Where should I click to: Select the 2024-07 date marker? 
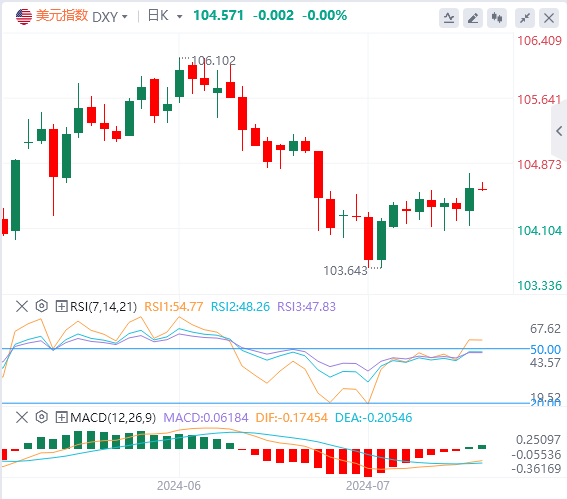click(368, 486)
